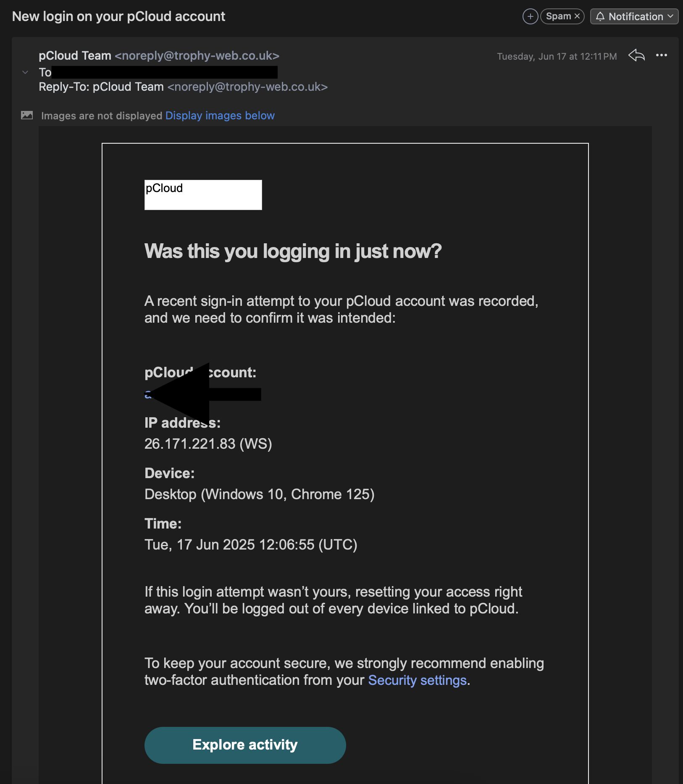Image resolution: width=683 pixels, height=784 pixels.
Task: Reply using the reply arrow icon
Action: 636,55
